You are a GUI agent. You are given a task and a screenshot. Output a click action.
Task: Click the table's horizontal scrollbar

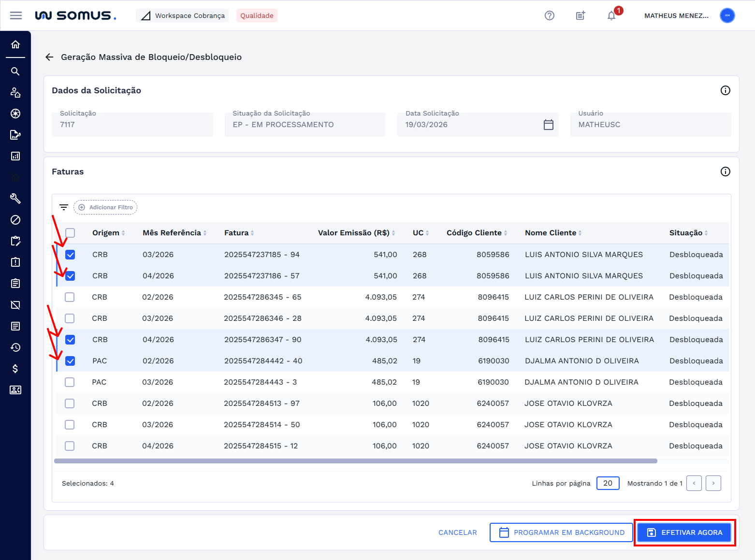355,461
